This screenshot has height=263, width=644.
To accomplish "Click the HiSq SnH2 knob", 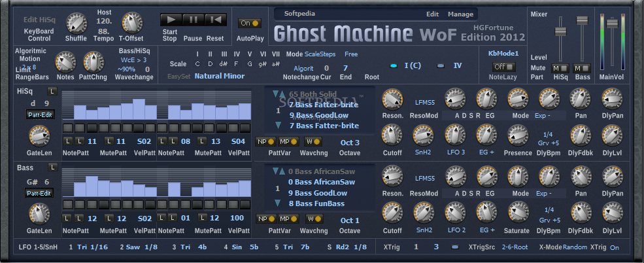I will tap(424, 135).
